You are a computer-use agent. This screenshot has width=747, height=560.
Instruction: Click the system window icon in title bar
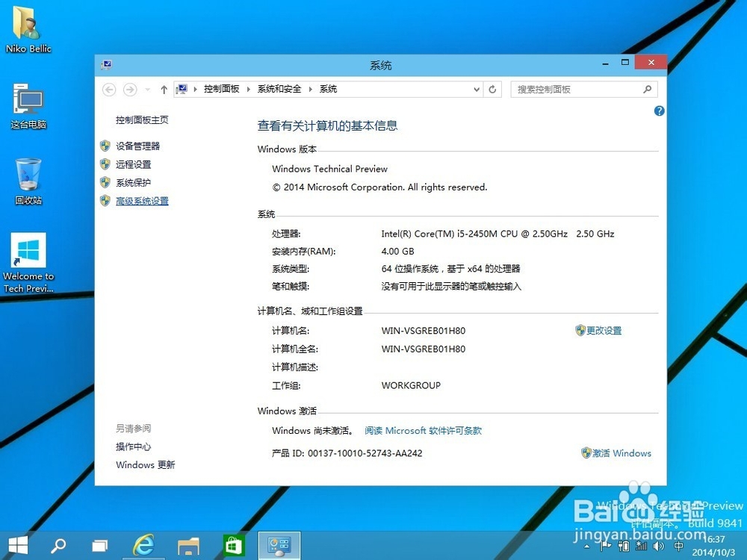point(106,65)
